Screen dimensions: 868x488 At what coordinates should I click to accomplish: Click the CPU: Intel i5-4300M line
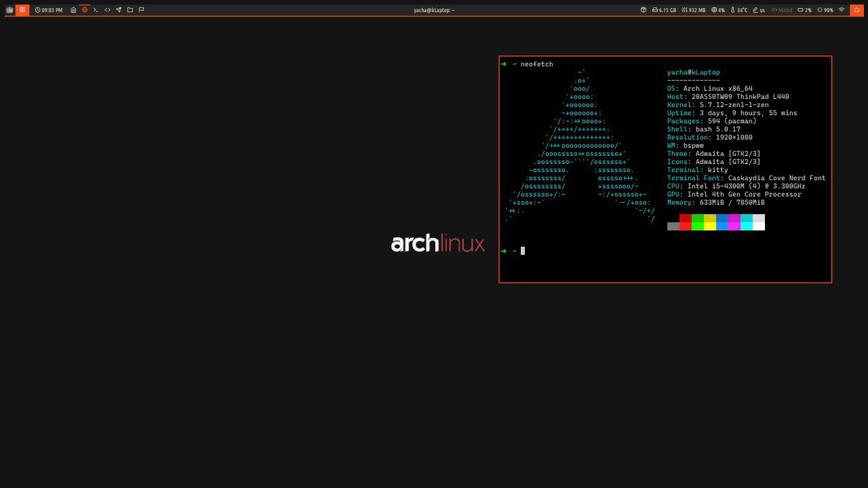(736, 186)
